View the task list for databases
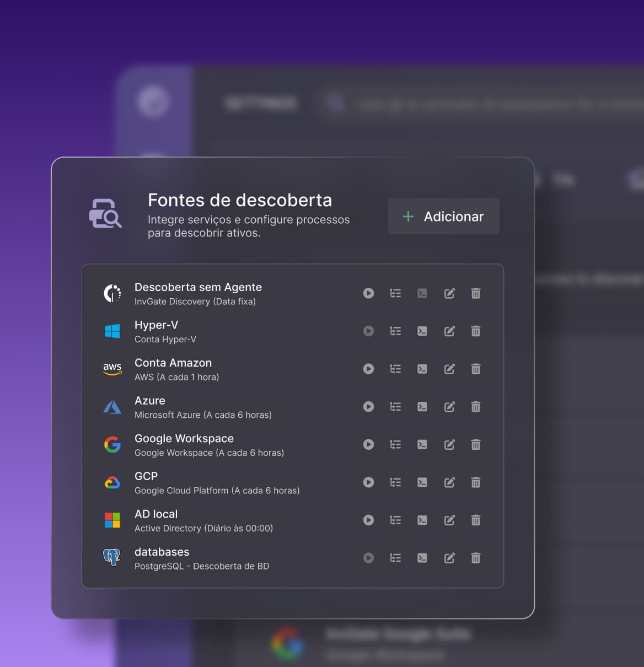This screenshot has height=667, width=644. coord(395,558)
